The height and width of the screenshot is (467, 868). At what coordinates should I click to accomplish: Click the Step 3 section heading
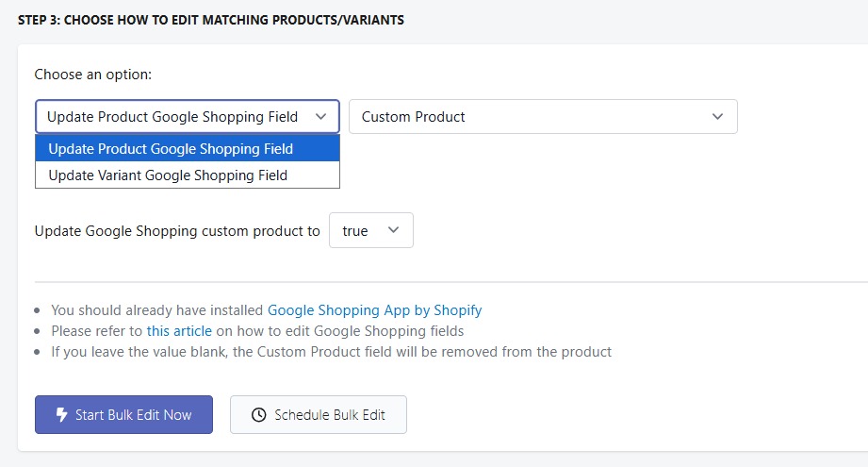[211, 20]
